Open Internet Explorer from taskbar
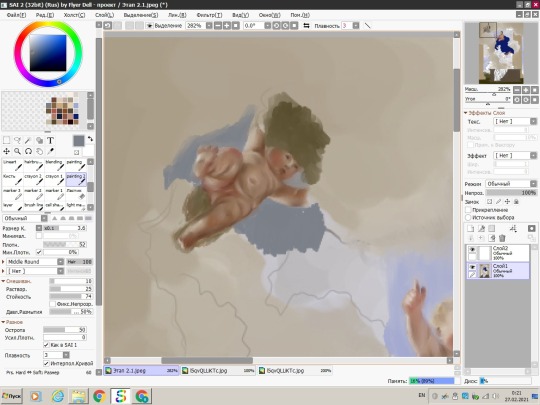The height and width of the screenshot is (405, 540). point(58,396)
